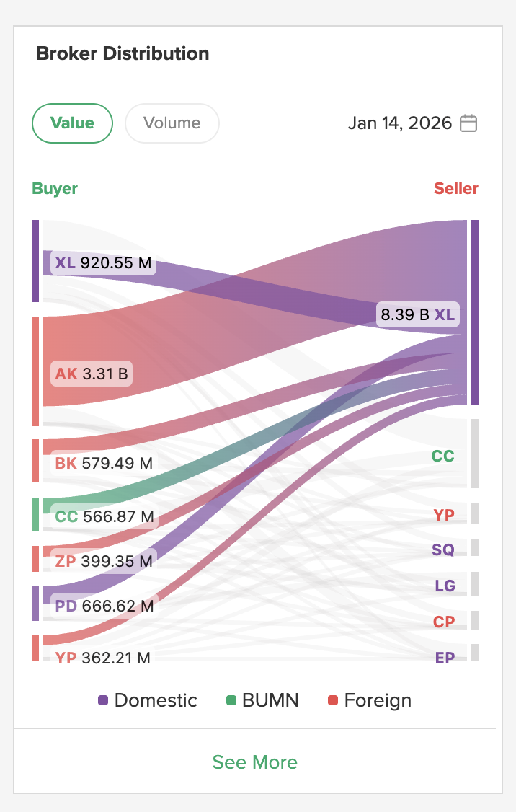This screenshot has height=812, width=516.
Task: Select buyer PD 666.62 M label
Action: (104, 606)
